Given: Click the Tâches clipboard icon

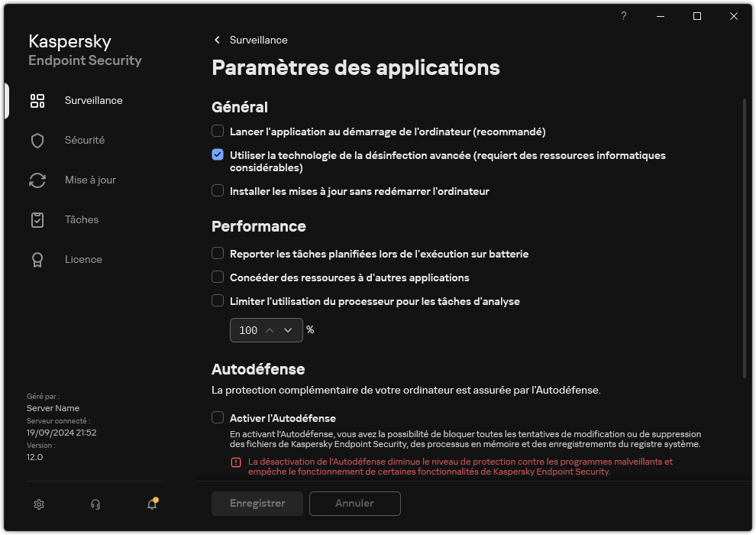Looking at the screenshot, I should tap(37, 220).
